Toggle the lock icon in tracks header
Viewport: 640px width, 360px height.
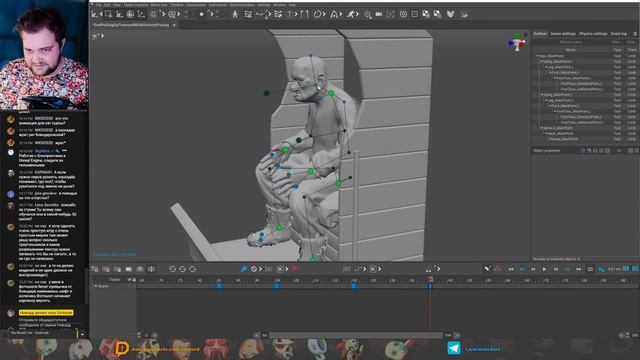click(x=134, y=280)
